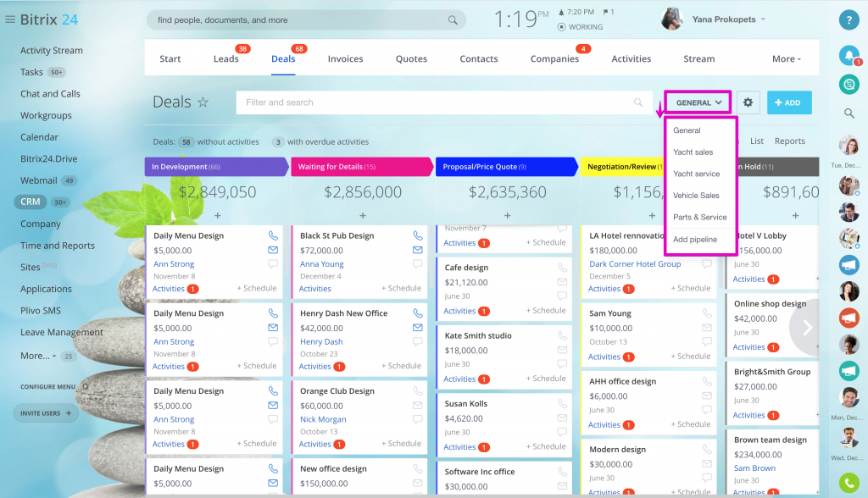
Task: Open the Anna Young contact link
Action: click(321, 264)
